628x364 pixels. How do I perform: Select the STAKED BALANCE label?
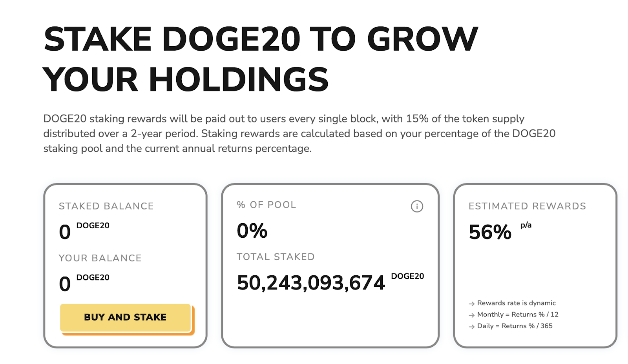click(106, 206)
